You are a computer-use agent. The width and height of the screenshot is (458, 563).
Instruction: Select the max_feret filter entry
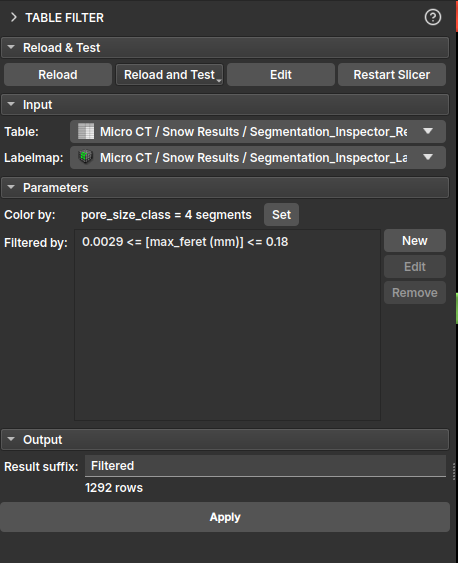click(185, 242)
